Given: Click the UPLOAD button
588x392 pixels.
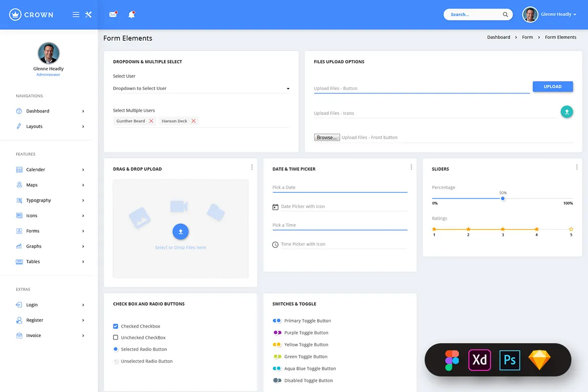Looking at the screenshot, I should [x=552, y=86].
